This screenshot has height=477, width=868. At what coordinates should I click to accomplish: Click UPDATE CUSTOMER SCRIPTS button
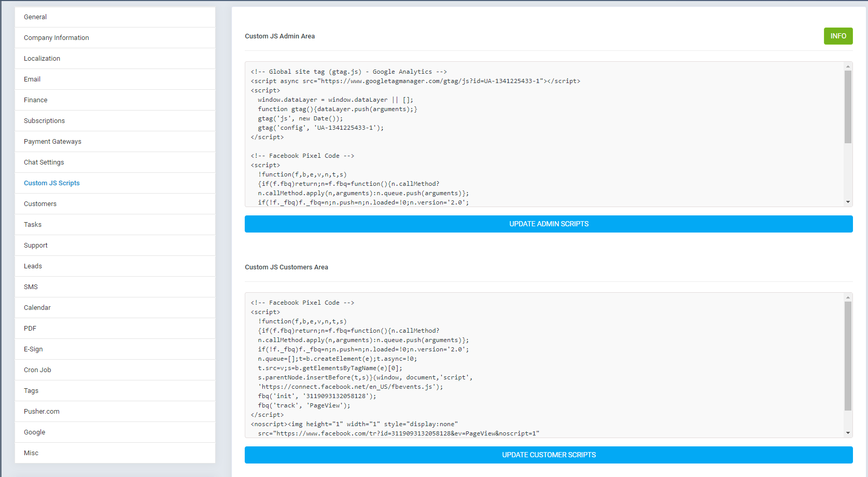[x=549, y=455]
